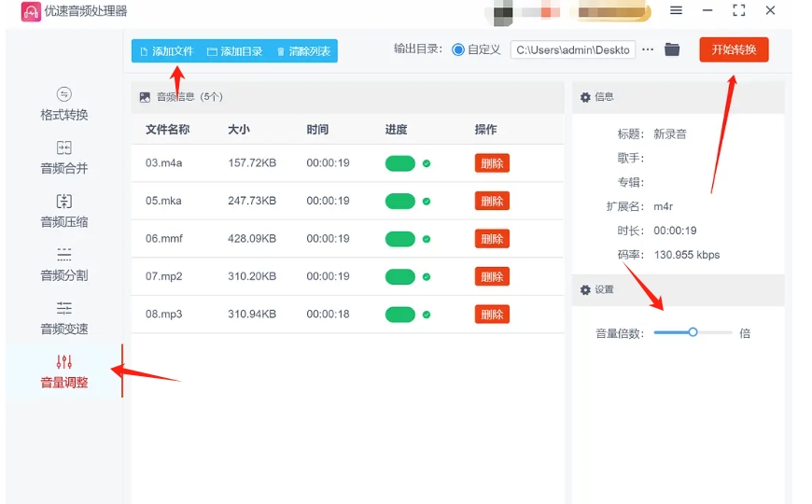
Task: Delete the 06.mmf row
Action: (x=492, y=239)
